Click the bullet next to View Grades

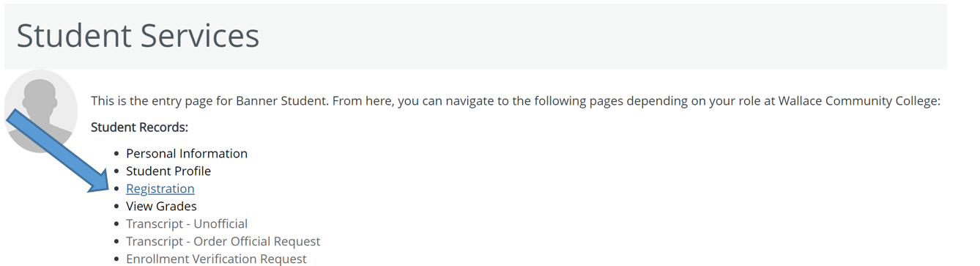pos(117,207)
